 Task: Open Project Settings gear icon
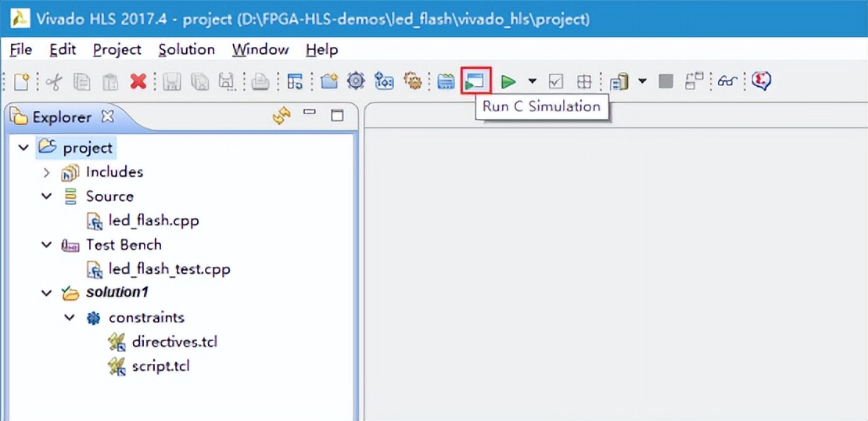click(356, 81)
